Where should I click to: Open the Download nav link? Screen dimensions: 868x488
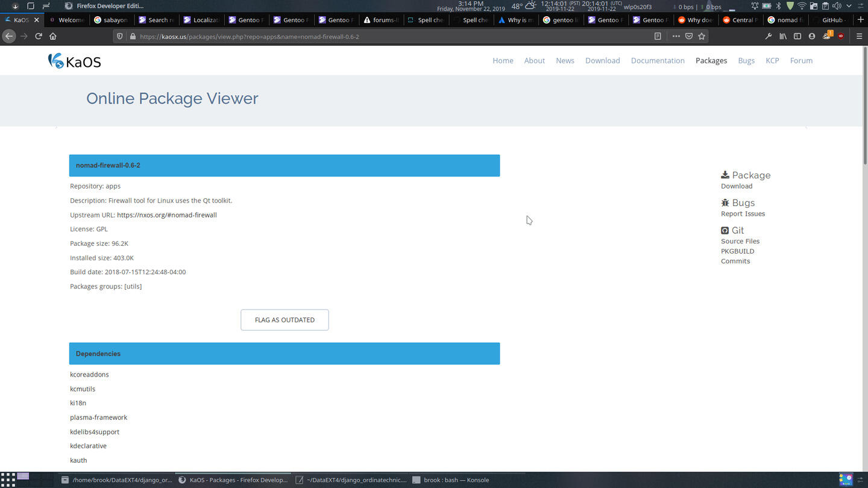click(x=602, y=61)
